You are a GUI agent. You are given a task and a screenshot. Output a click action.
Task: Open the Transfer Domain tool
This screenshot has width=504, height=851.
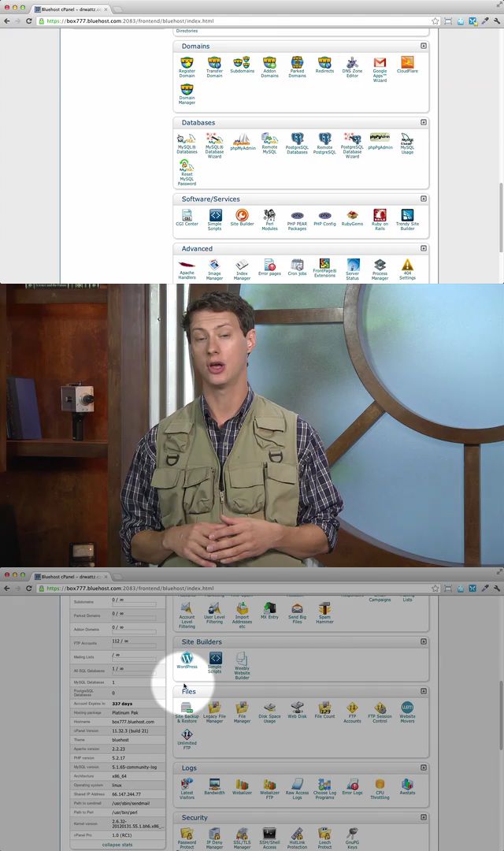click(x=214, y=67)
